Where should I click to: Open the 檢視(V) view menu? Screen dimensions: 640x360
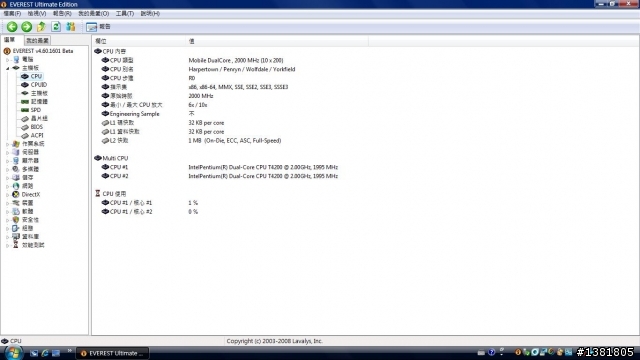(37, 13)
